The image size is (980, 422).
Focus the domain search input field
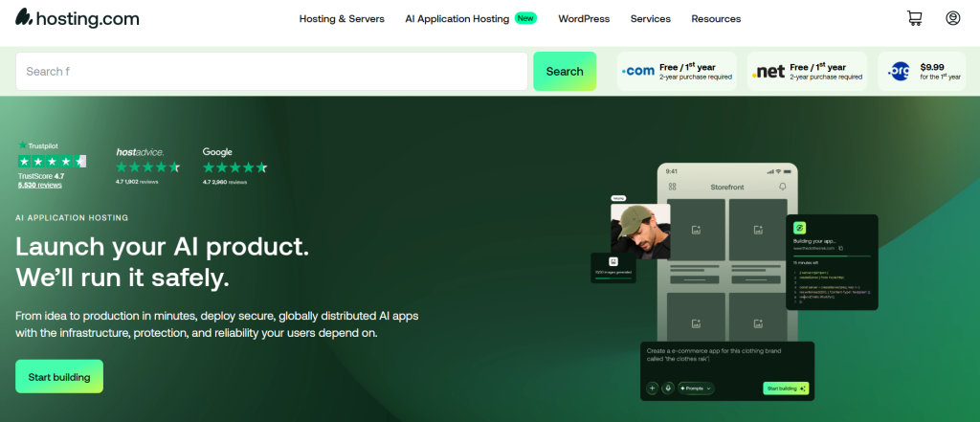271,72
